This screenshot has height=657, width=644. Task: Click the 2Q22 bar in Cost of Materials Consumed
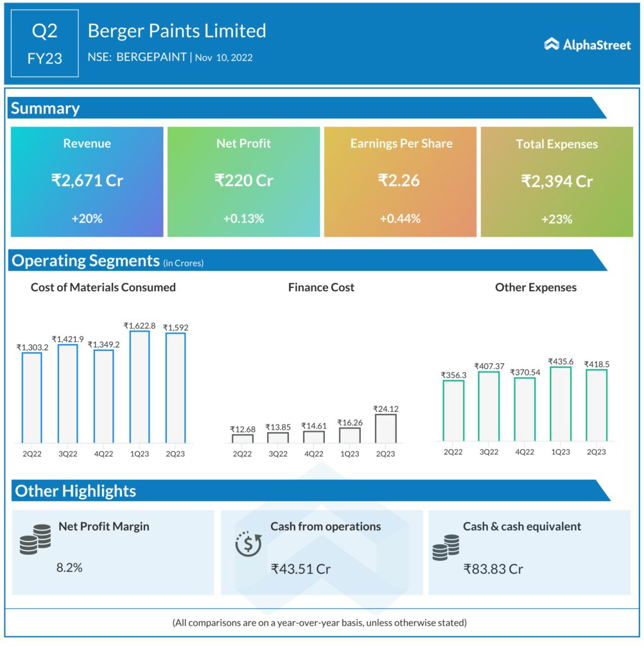click(31, 398)
